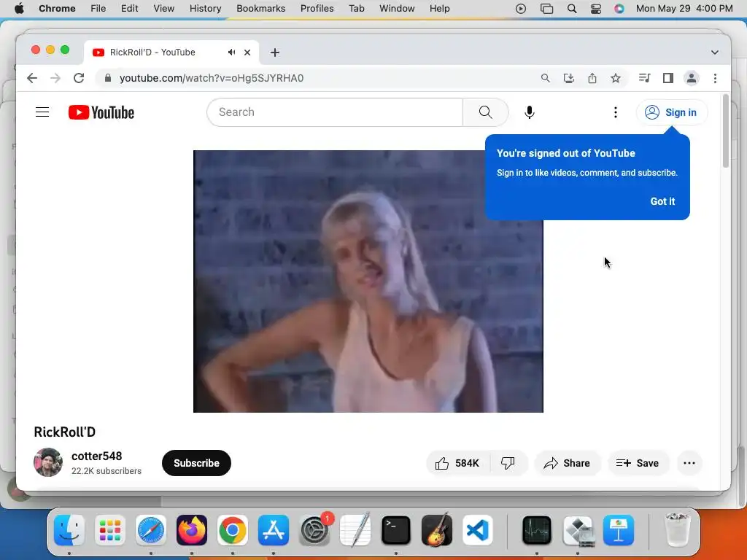The image size is (747, 560).
Task: Click the YouTube search magnifier button
Action: coord(485,112)
